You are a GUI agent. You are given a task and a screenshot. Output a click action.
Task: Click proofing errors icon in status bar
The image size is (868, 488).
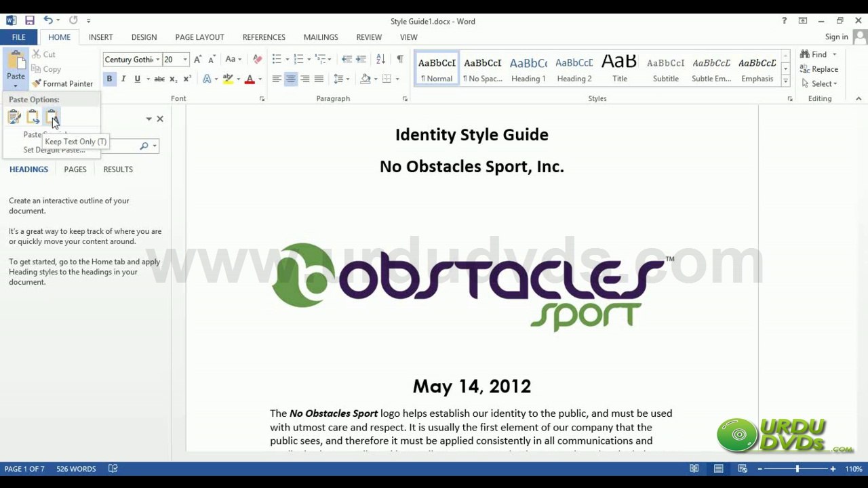tap(113, 468)
